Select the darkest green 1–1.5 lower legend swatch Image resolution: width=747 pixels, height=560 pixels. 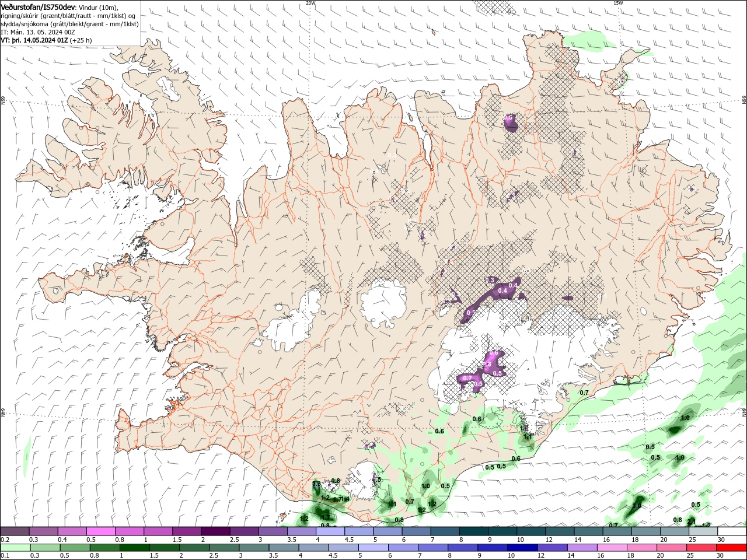[x=134, y=548]
